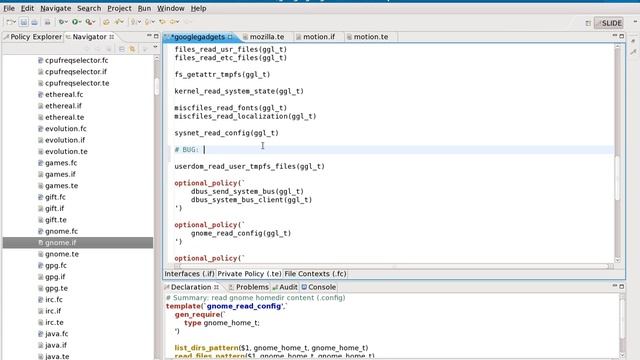This screenshot has width=640, height=360.
Task: Click gnome_read_config(ggl_t) in the editor
Action: (241, 233)
